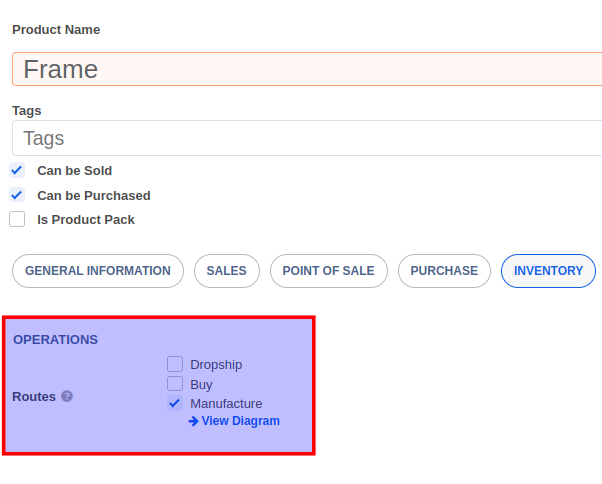Screen dimensions: 602x484
Task: Tick the Dropship route checkbox
Action: (175, 364)
